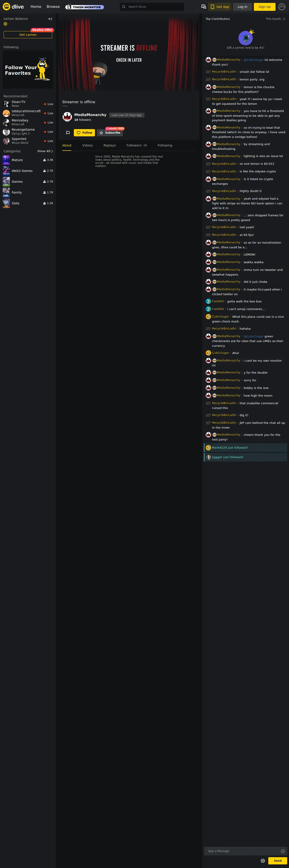Open the Browse menu item
Image resolution: width=289 pixels, height=868 pixels.
point(53,7)
